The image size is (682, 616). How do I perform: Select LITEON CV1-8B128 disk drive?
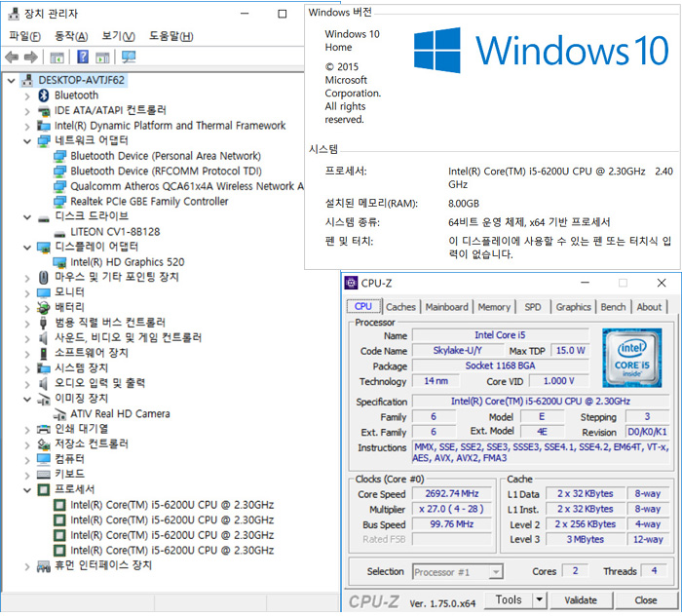point(115,232)
